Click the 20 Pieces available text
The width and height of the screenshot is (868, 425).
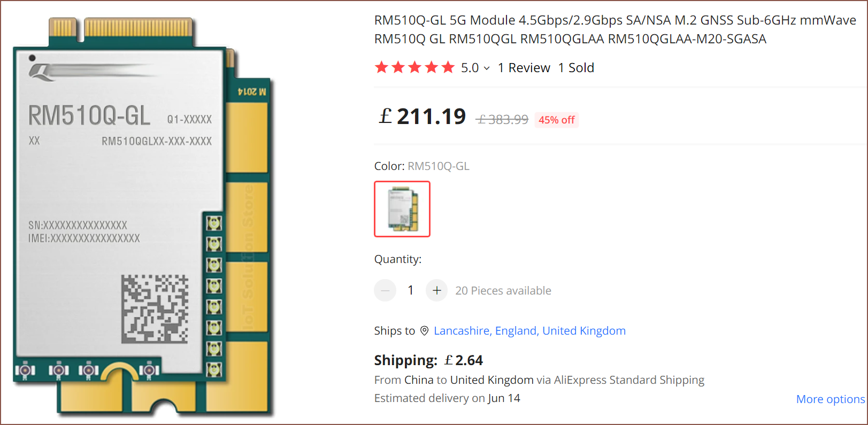[x=503, y=291]
